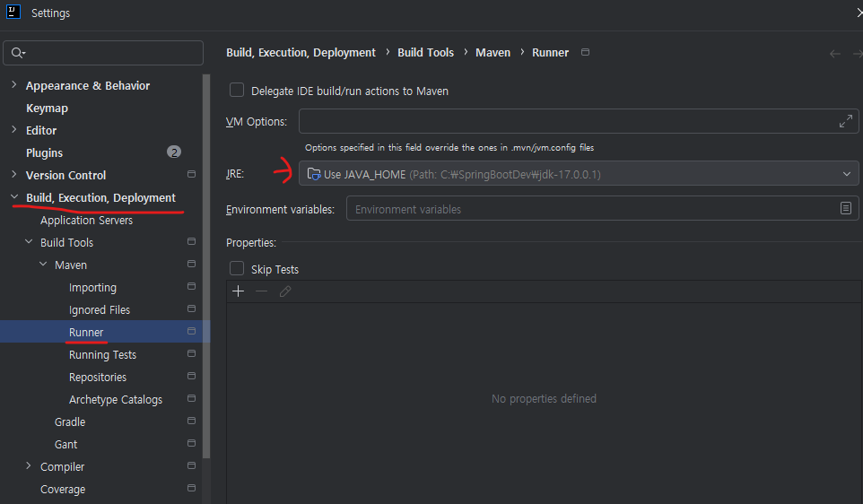Click the search magnifier icon in settings

point(17,53)
